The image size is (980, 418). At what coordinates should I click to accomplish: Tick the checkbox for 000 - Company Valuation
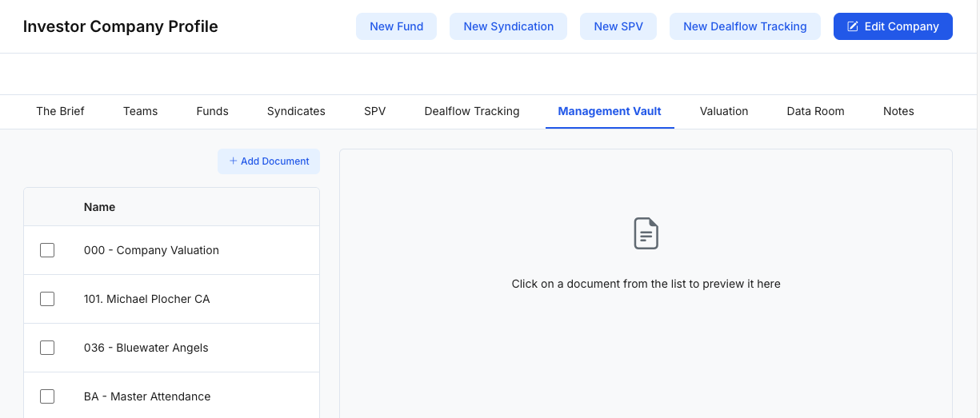point(47,250)
